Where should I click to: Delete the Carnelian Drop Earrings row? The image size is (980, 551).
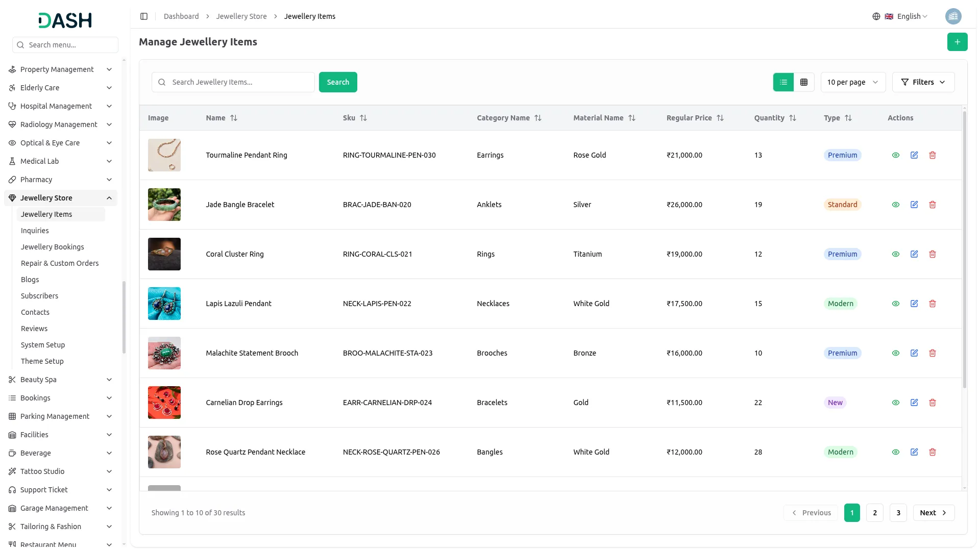pos(933,403)
